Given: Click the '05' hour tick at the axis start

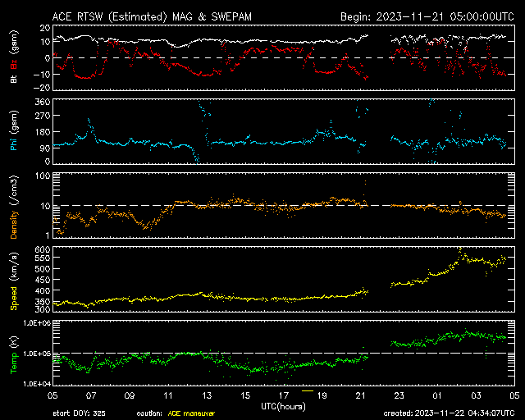Looking at the screenshot, I should point(52,395).
